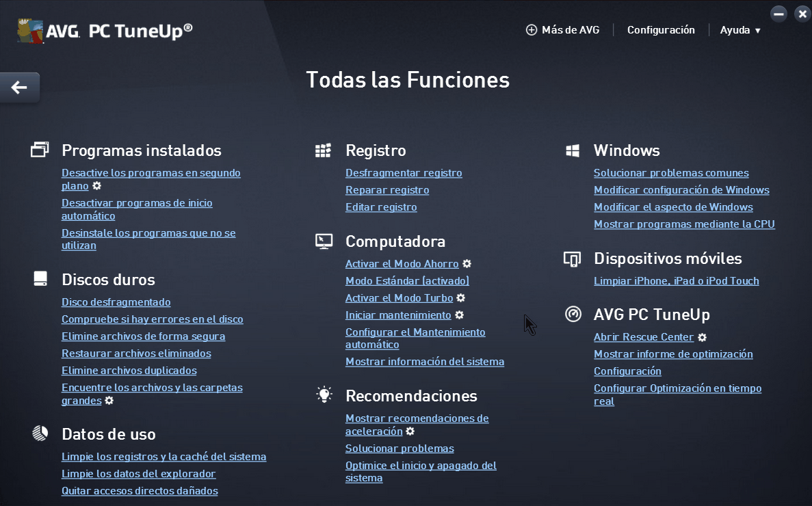The image size is (812, 506).
Task: Click Más de AVG text
Action: pyautogui.click(x=571, y=30)
